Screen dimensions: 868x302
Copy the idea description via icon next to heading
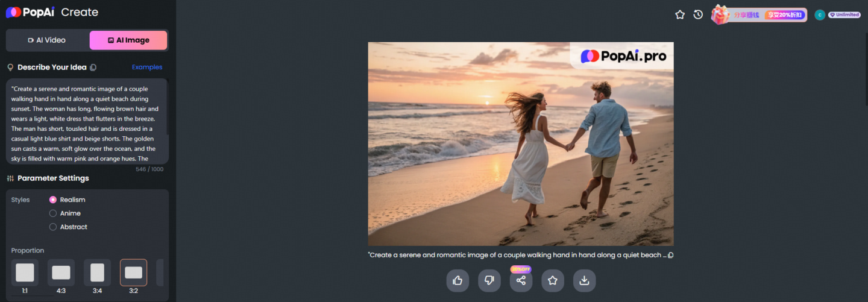pyautogui.click(x=93, y=68)
